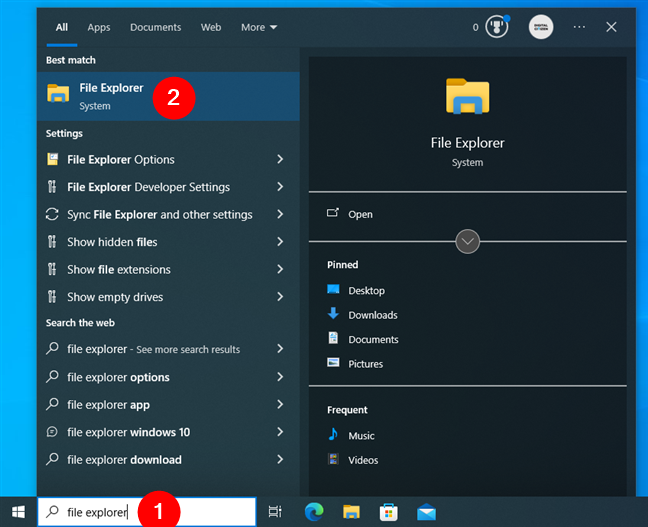The image size is (648, 527).
Task: Click the Downloads pinned arrow icon
Action: click(333, 313)
